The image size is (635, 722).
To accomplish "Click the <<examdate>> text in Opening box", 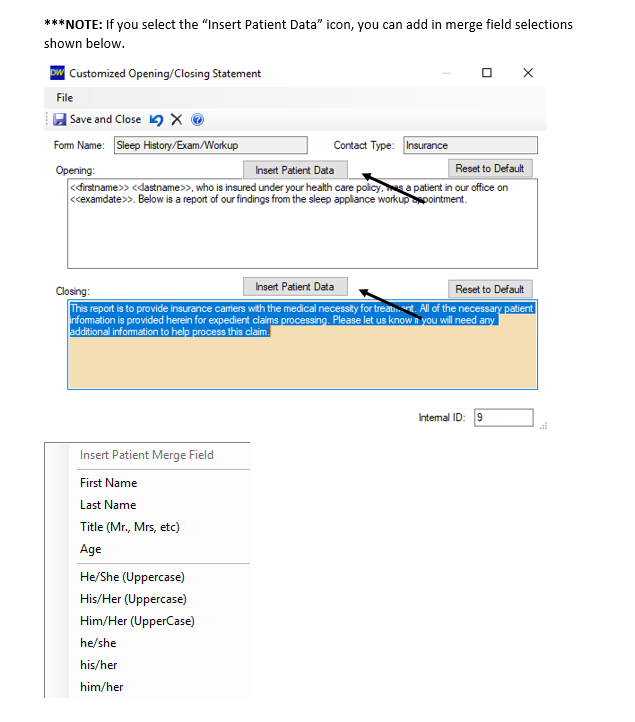I will 102,199.
